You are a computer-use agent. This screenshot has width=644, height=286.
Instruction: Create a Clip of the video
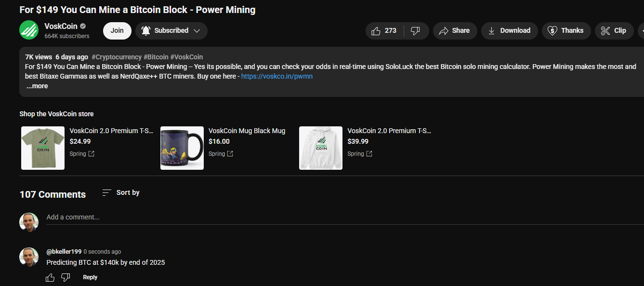(614, 31)
